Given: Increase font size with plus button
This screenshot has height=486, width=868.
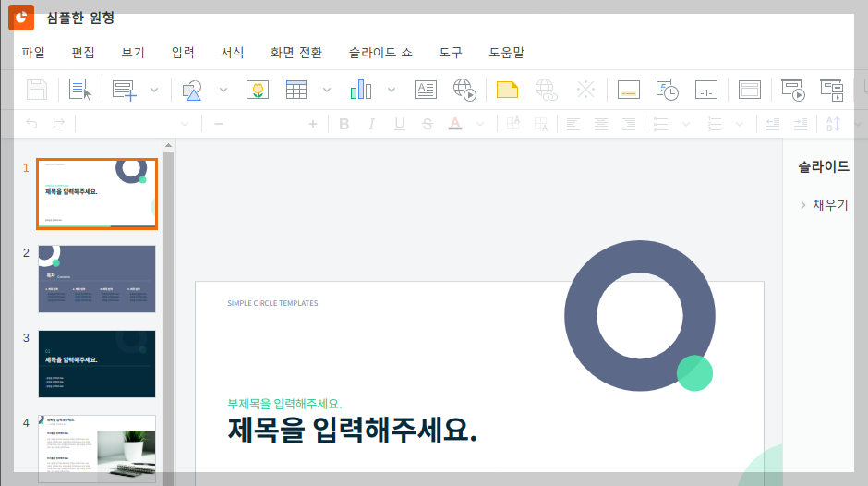Looking at the screenshot, I should pos(313,124).
